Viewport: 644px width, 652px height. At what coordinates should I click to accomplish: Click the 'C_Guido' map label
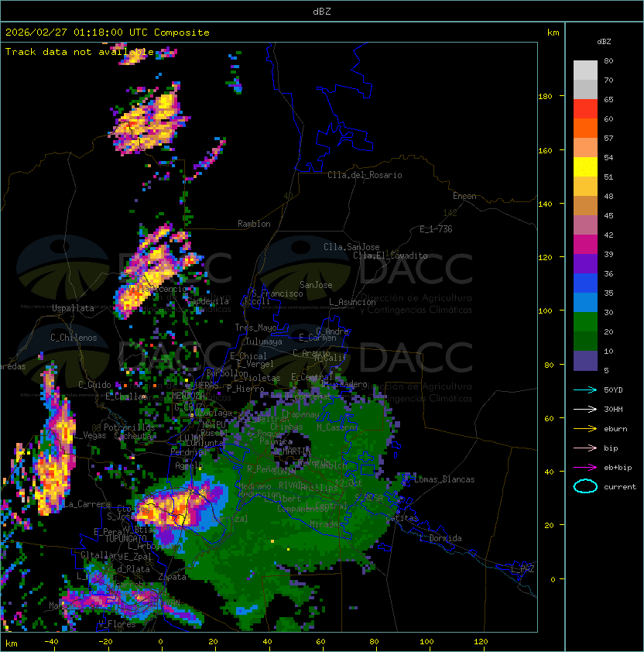pos(94,385)
